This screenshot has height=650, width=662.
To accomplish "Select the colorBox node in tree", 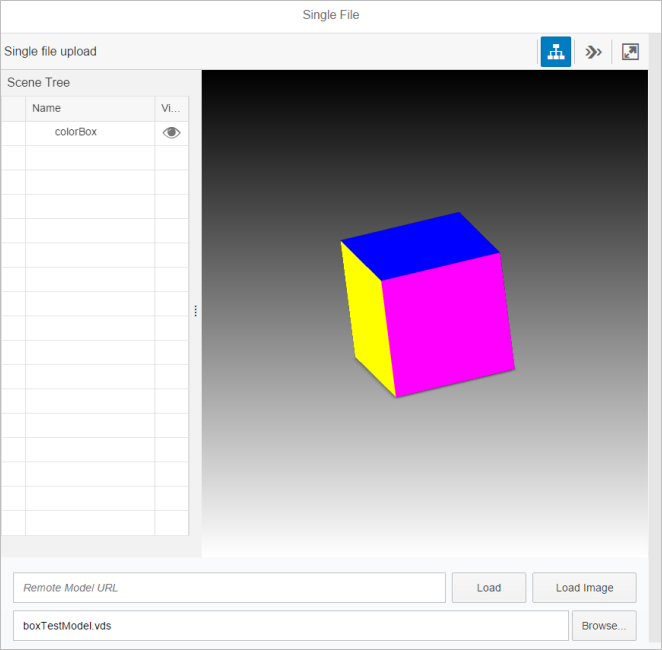I will 76,132.
